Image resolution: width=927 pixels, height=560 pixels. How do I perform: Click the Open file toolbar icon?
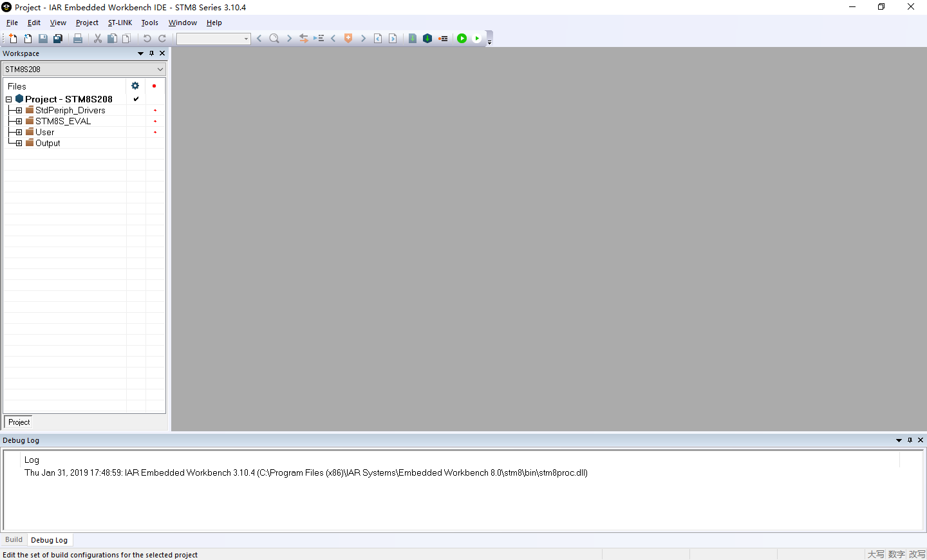click(28, 39)
